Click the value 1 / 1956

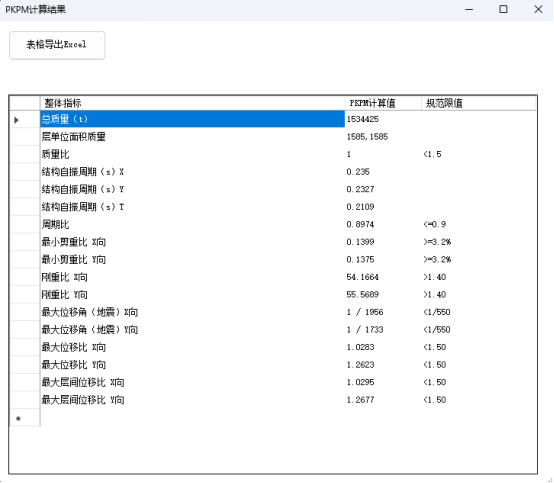(365, 312)
